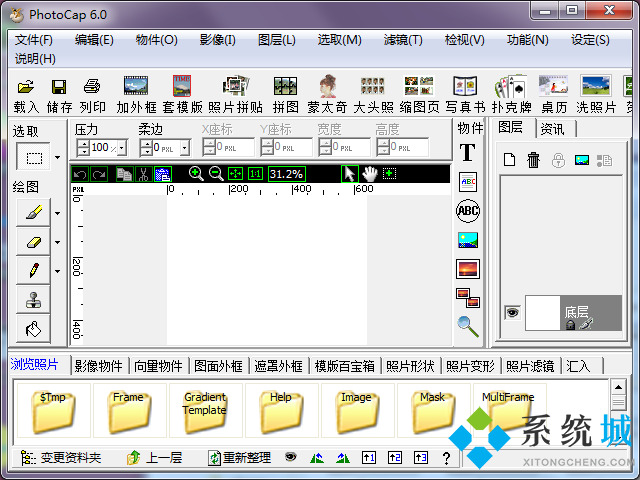Viewport: 640px width, 480px height.
Task: Click the scissors cut icon
Action: (143, 174)
